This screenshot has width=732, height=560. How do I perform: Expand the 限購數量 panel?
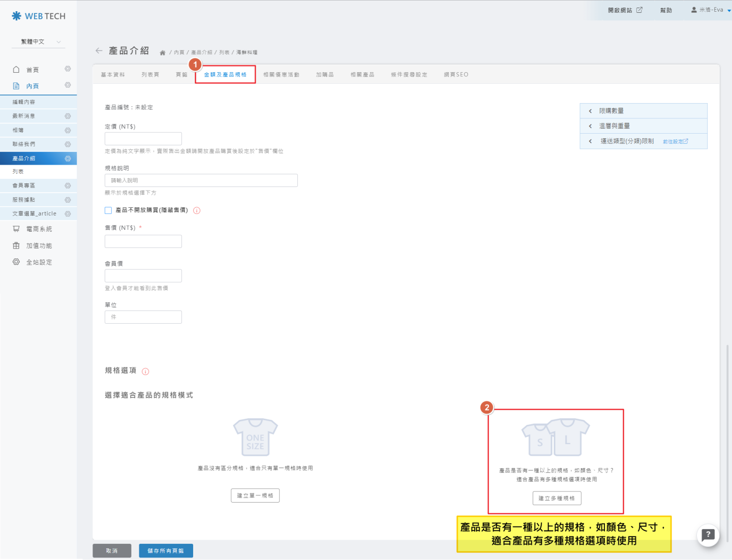[x=643, y=111]
